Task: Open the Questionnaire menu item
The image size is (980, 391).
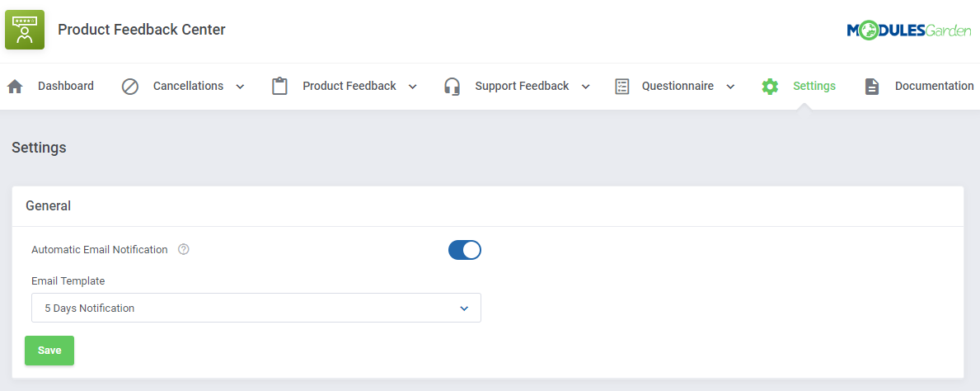Action: tap(678, 87)
